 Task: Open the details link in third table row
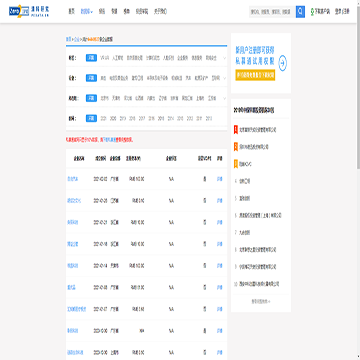coord(219,223)
